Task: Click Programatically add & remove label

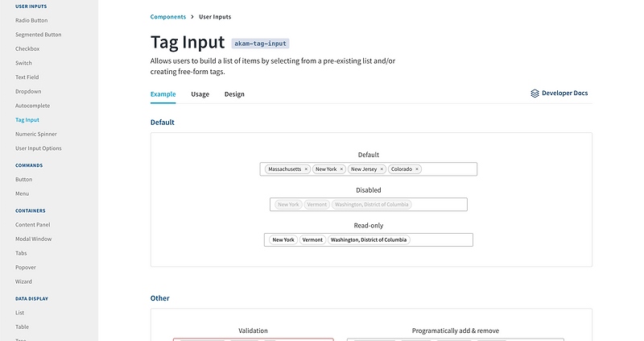Action: (x=456, y=331)
